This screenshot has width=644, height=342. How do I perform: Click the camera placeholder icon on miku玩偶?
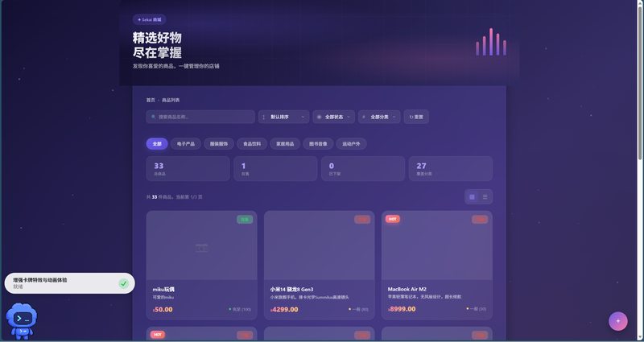(x=202, y=248)
